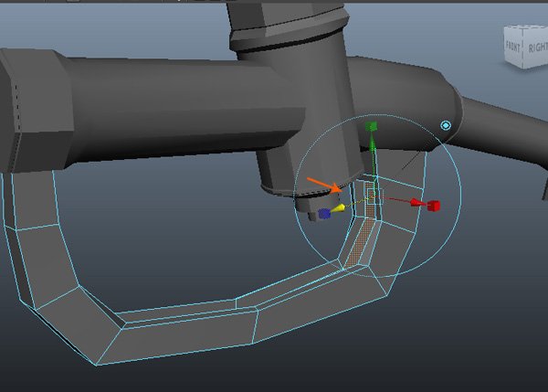The height and width of the screenshot is (392, 548).
Task: Select the red X-axis cube handle
Action: [434, 205]
